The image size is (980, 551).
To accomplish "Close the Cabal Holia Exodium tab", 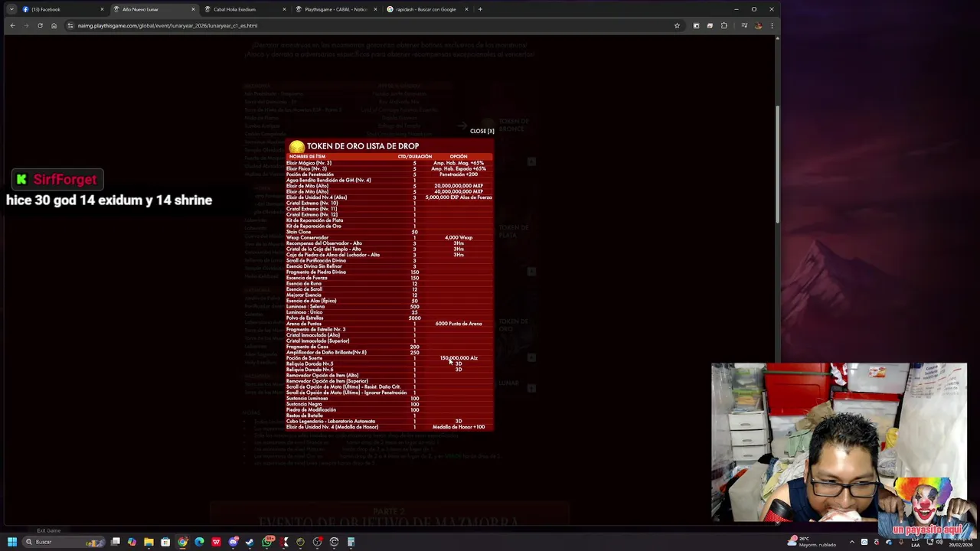I will pos(284,9).
